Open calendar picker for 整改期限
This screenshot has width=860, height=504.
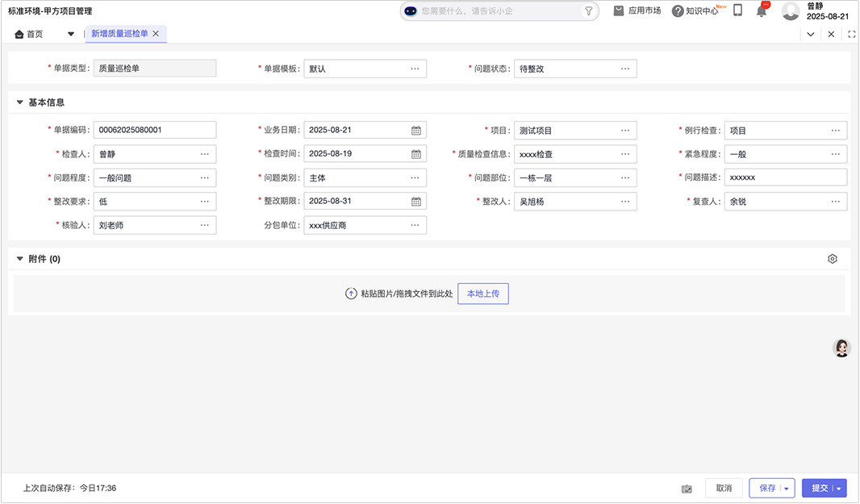click(416, 202)
